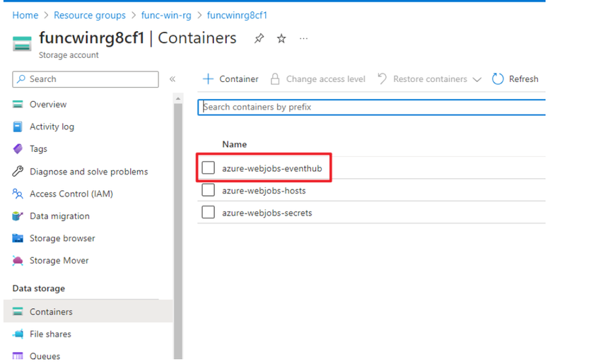Select the azure-webjobs-hosts checkbox
The height and width of the screenshot is (364, 613).
(x=208, y=190)
